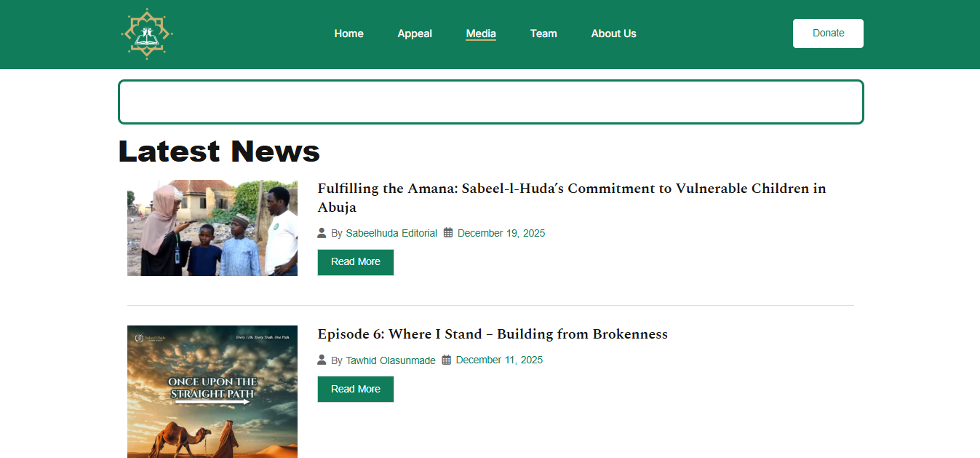Go to the Home menu item
Screen dimensions: 980x458
[x=348, y=33]
